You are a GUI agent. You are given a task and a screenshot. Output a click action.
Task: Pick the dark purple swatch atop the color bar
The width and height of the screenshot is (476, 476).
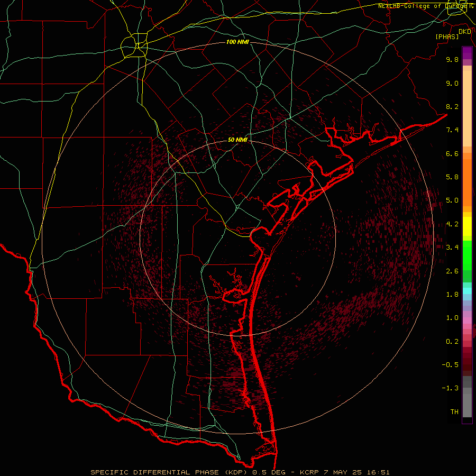[467, 53]
